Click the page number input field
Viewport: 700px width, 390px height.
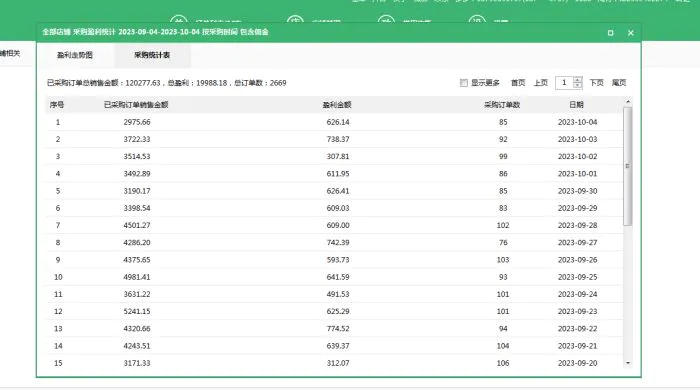coord(564,83)
